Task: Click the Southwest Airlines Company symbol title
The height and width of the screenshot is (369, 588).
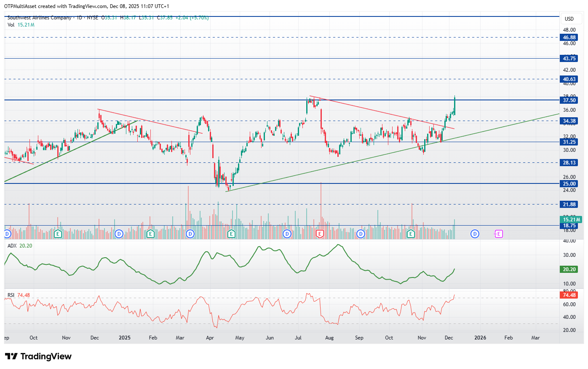Action: [x=40, y=18]
